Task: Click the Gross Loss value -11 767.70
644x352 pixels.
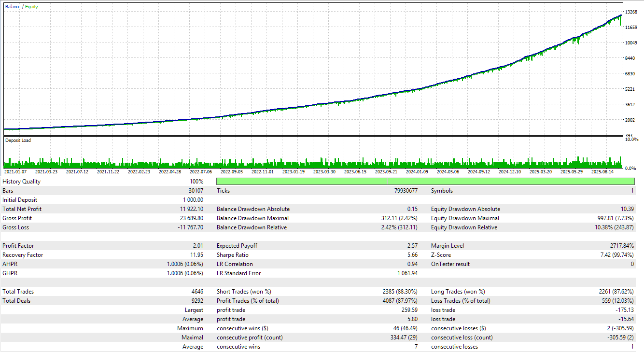Action: tap(191, 227)
